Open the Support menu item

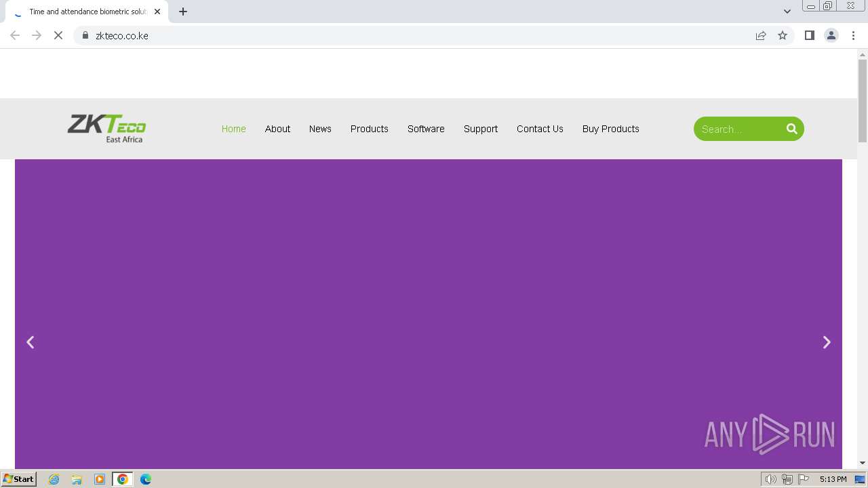coord(481,129)
